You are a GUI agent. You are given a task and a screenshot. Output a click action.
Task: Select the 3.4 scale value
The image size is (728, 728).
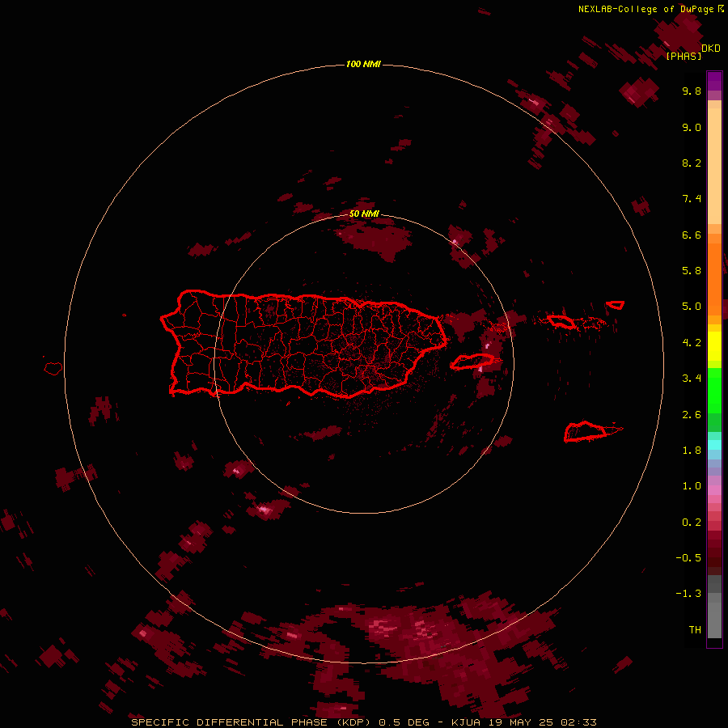pos(692,379)
